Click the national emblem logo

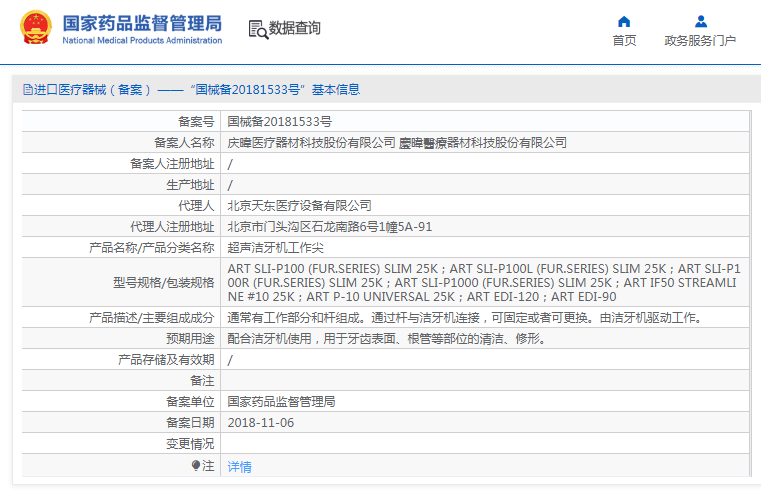coord(35,28)
